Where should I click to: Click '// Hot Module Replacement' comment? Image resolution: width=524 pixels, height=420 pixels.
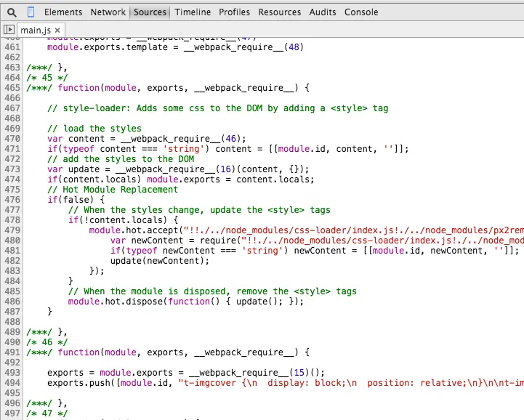[x=113, y=190]
